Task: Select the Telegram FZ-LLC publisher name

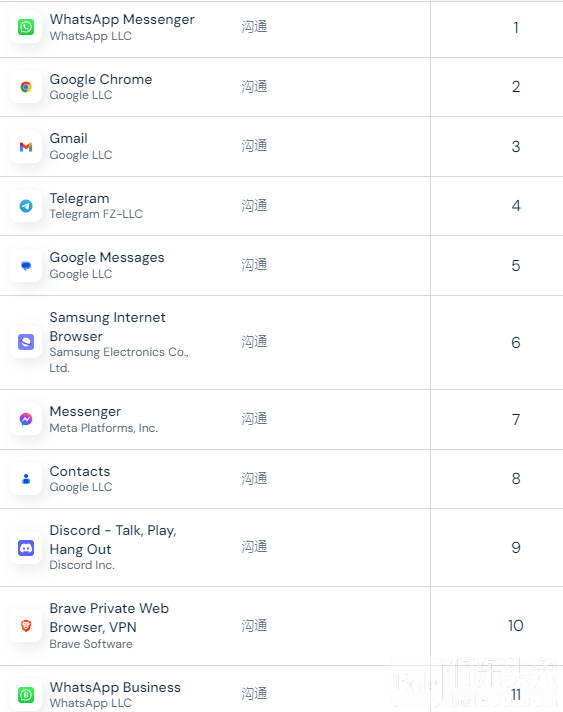Action: point(96,214)
